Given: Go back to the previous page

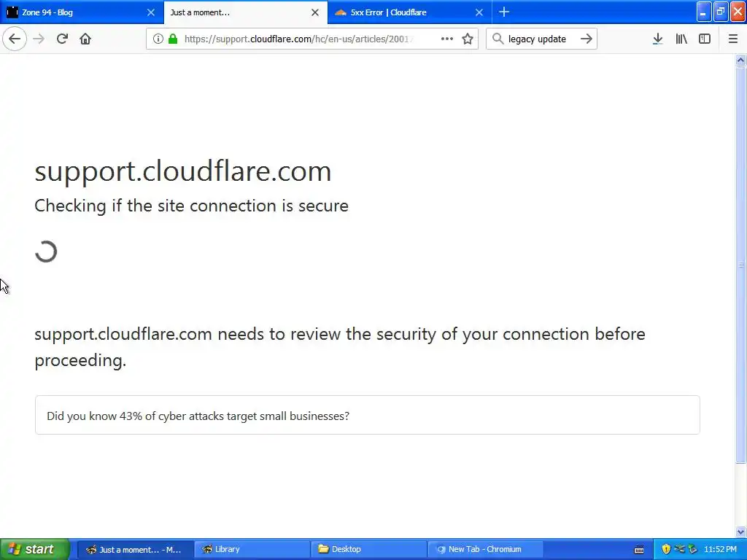Looking at the screenshot, I should coord(15,39).
